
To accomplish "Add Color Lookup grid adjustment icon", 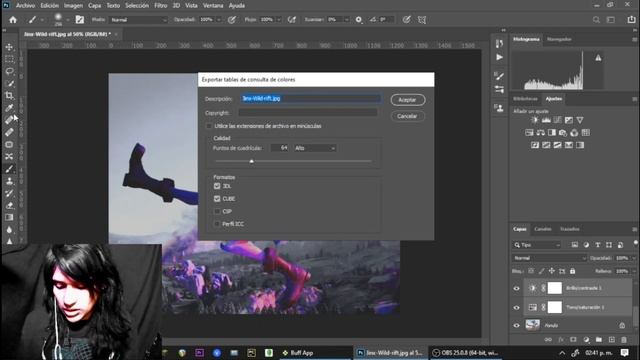I will click(x=585, y=133).
